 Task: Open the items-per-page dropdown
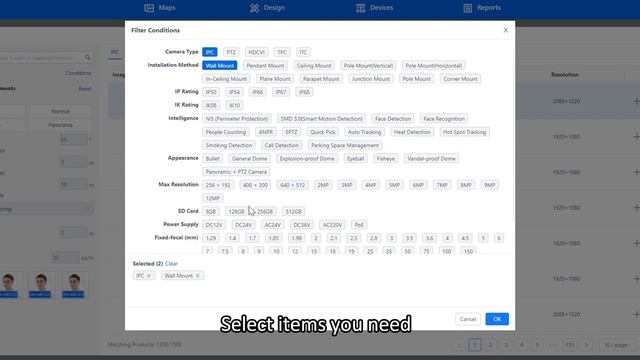click(616, 345)
